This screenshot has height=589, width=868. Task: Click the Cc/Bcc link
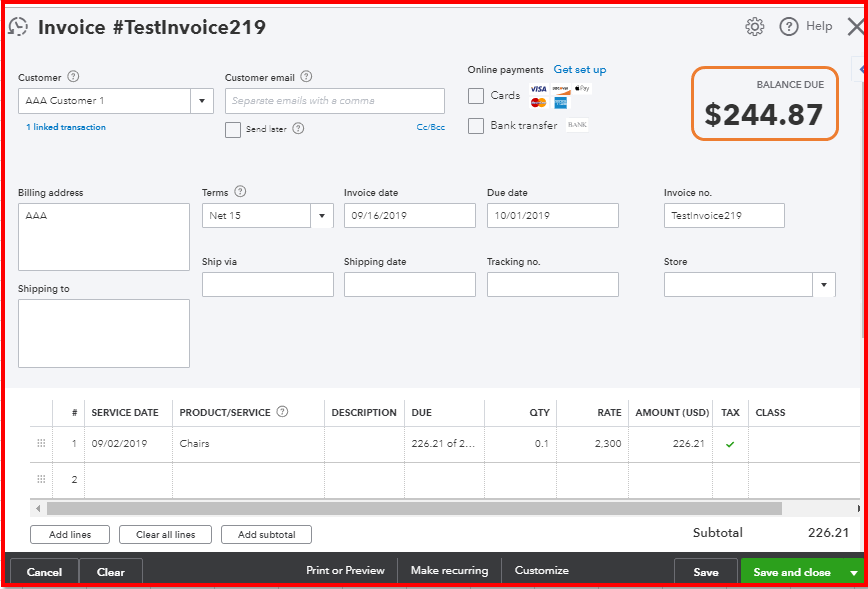tap(431, 127)
